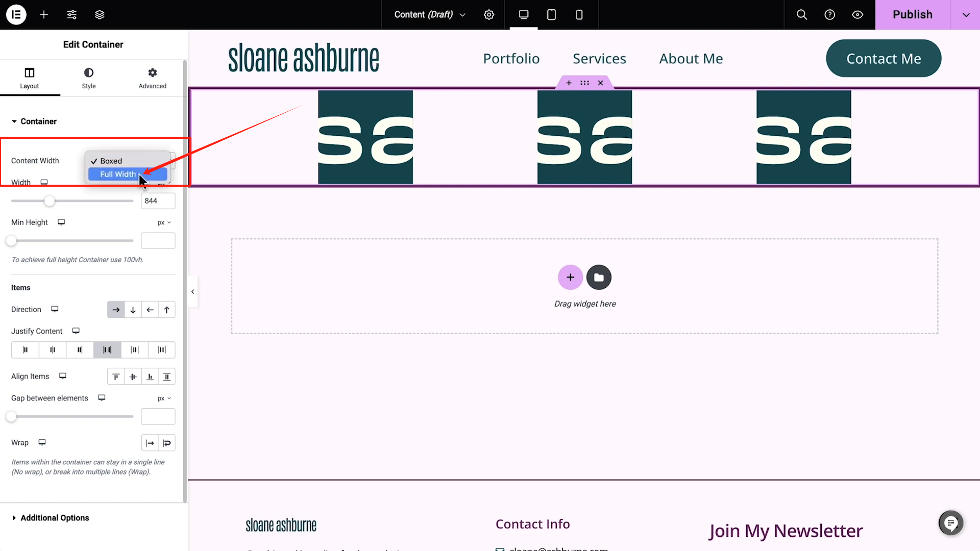The height and width of the screenshot is (551, 980).
Task: Open the Finder search icon
Action: click(x=802, y=14)
